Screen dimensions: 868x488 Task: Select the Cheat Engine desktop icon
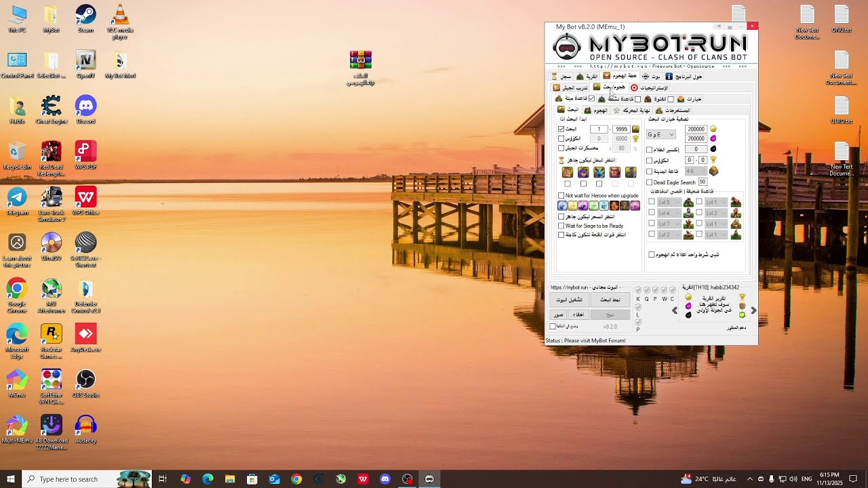pyautogui.click(x=52, y=110)
